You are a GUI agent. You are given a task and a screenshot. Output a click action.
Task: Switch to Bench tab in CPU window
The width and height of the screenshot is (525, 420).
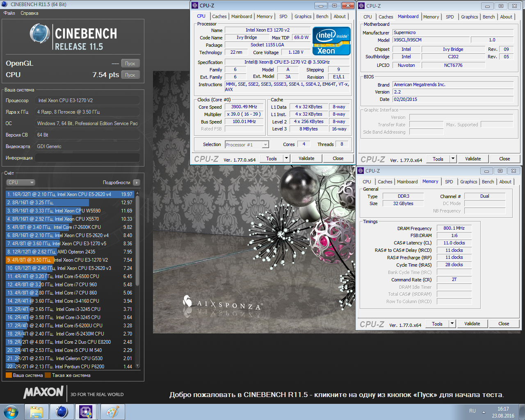(x=322, y=16)
